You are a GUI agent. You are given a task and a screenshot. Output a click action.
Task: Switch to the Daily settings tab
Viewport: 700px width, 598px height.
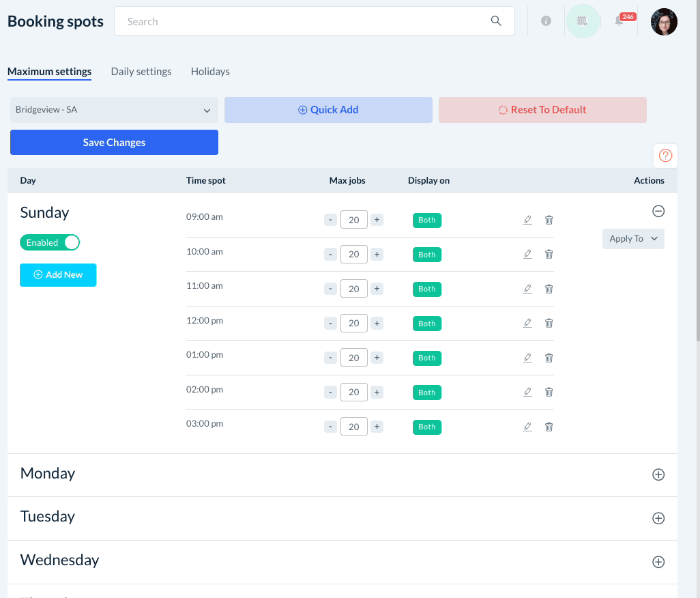pos(141,72)
